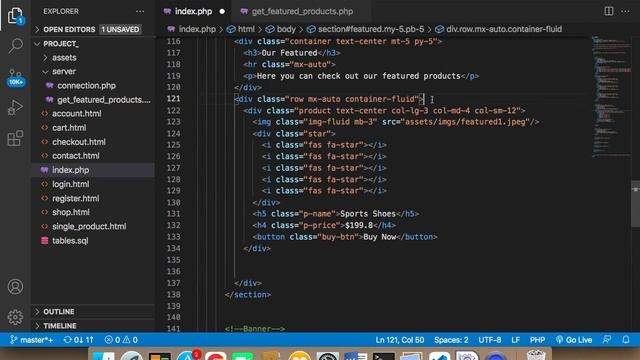Open the Manage gear icon

click(15, 317)
